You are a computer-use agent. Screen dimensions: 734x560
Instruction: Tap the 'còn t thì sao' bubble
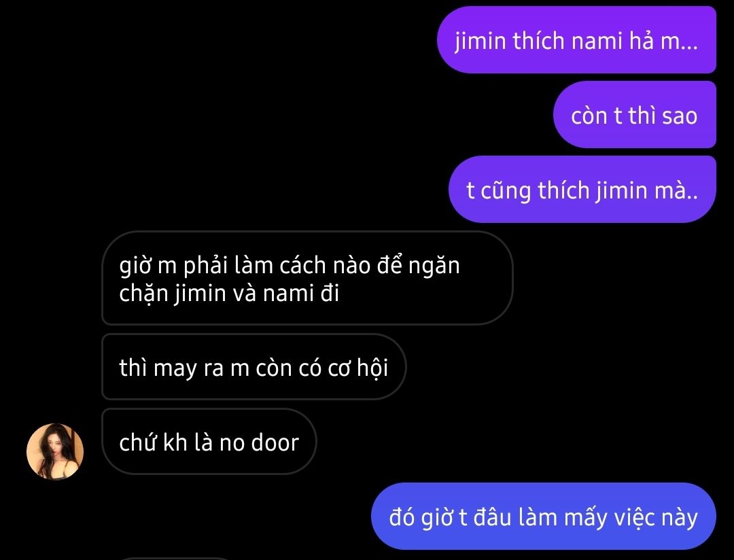(x=634, y=115)
